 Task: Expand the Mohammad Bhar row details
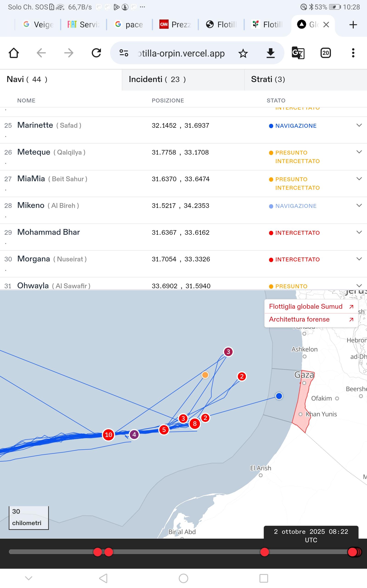point(359,232)
